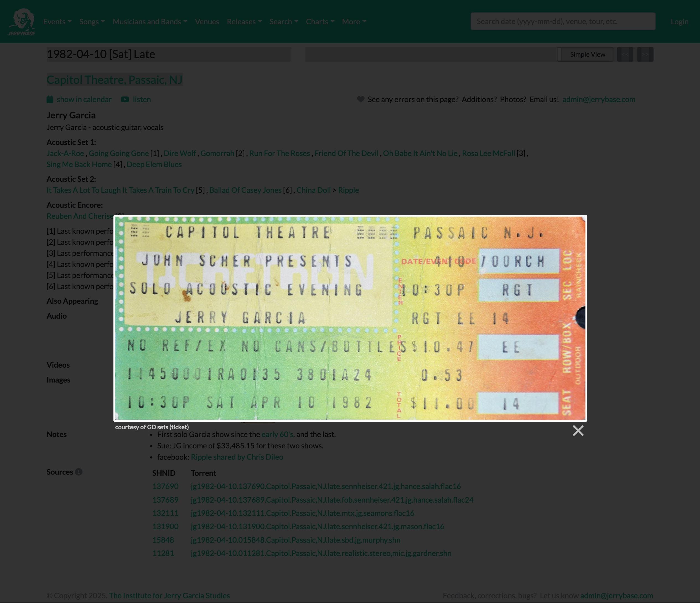Go to previous show with << button

click(x=625, y=54)
